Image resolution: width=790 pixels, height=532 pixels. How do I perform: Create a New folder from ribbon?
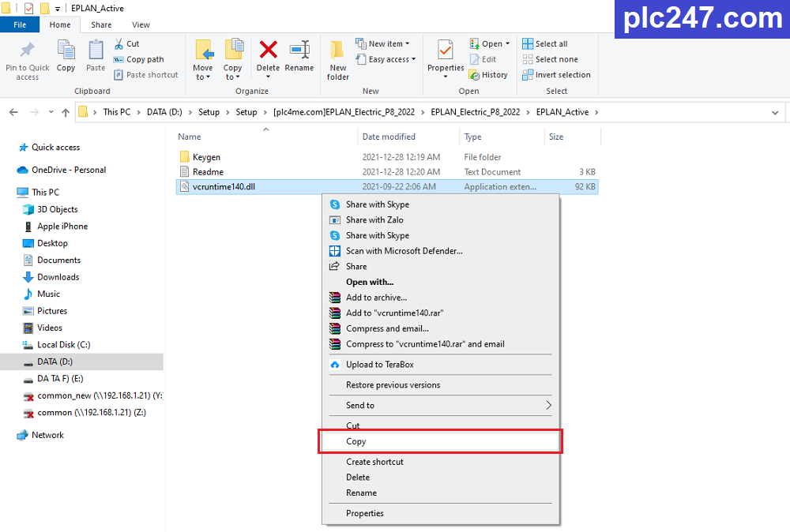click(x=337, y=59)
